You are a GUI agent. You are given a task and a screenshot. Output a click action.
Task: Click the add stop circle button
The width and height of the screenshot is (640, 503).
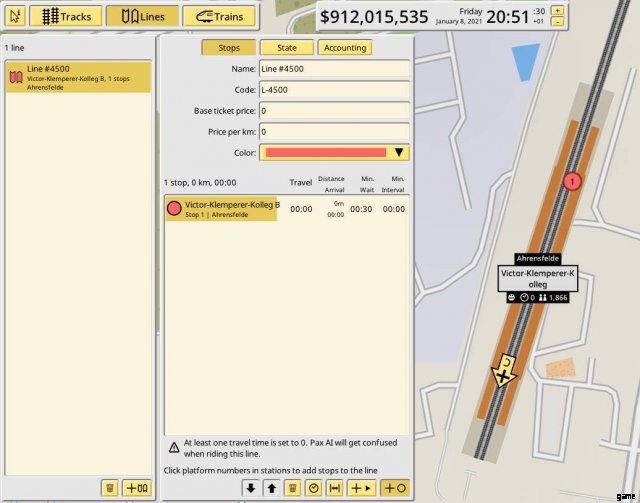(395, 488)
